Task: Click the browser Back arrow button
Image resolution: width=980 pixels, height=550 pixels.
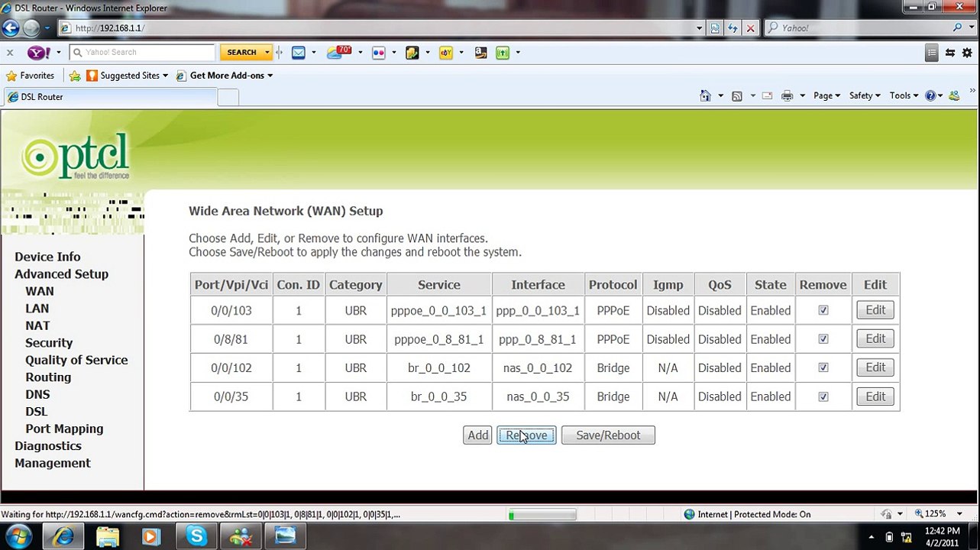Action: click(10, 28)
